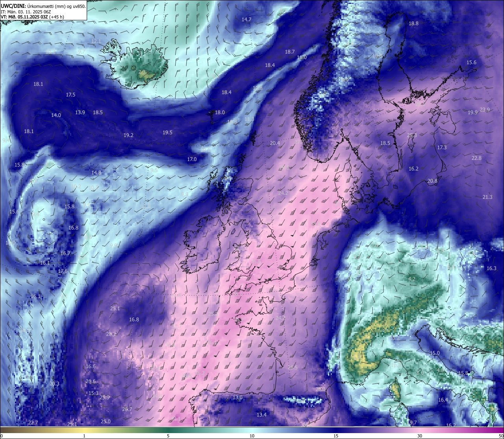The height and width of the screenshot is (439, 504).
Task: Click the 20.3 value in the southwest Atlantic
Action: [x=54, y=383]
